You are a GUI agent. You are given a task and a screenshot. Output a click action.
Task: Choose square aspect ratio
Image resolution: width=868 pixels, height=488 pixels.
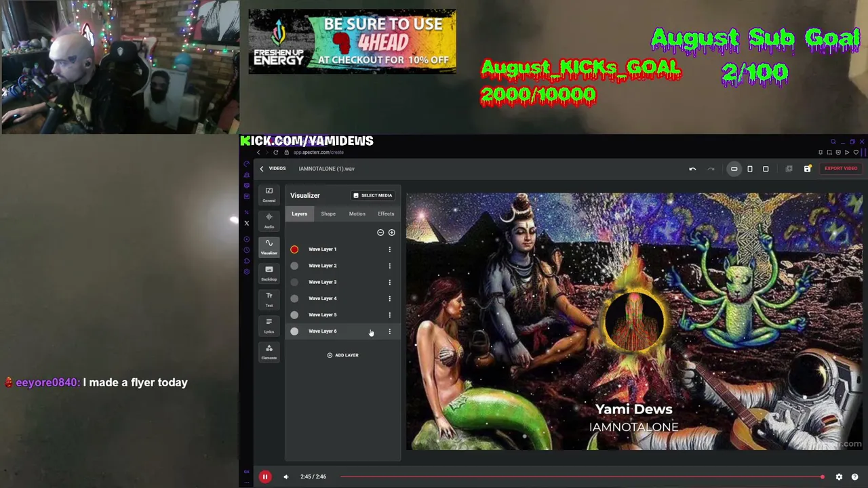766,169
